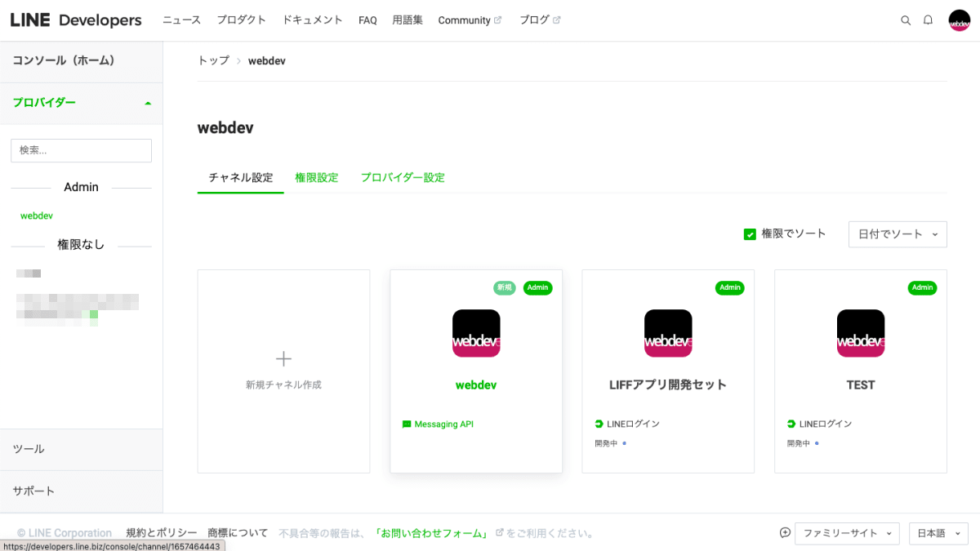The height and width of the screenshot is (551, 980).
Task: Click the LIFFアプリ開発セット channel logo
Action: [668, 333]
